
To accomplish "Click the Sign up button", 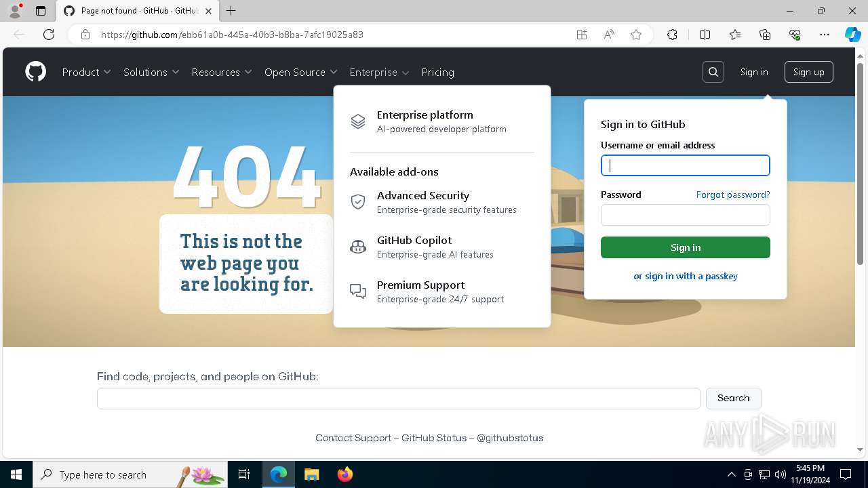I will click(x=808, y=72).
